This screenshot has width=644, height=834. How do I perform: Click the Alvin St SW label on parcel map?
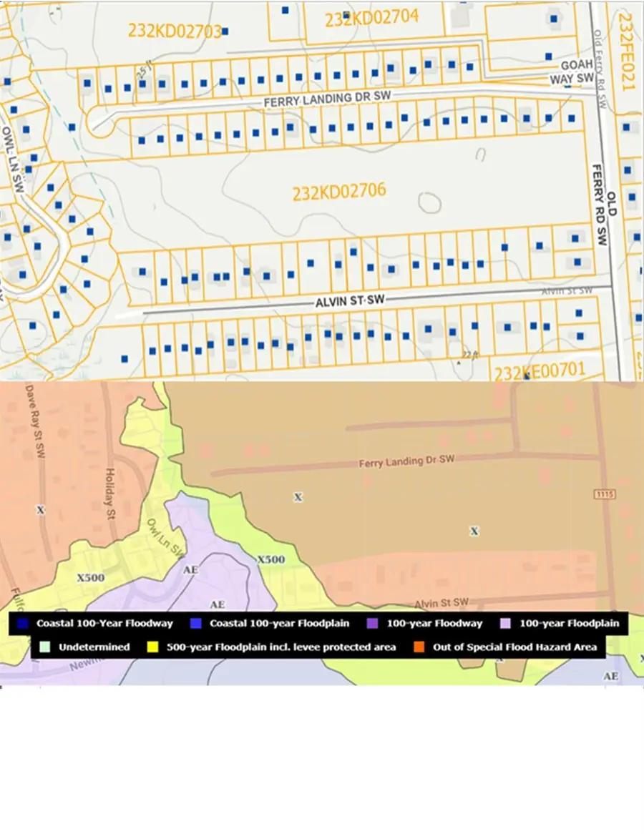(x=350, y=301)
